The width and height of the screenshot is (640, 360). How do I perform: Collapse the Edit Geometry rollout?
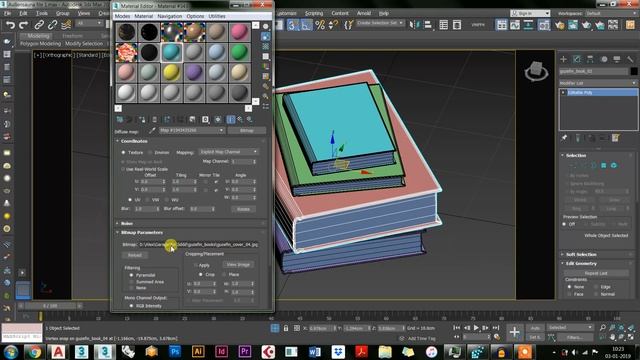coord(598,264)
